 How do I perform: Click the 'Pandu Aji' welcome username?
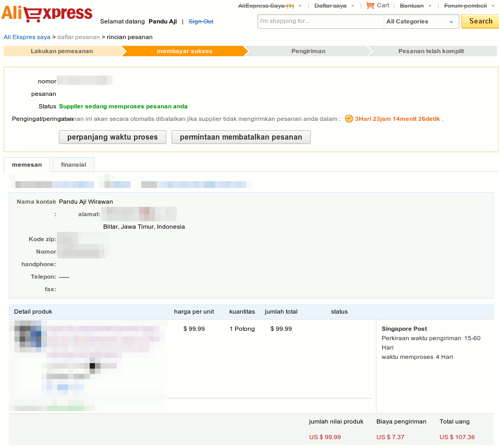(x=163, y=21)
